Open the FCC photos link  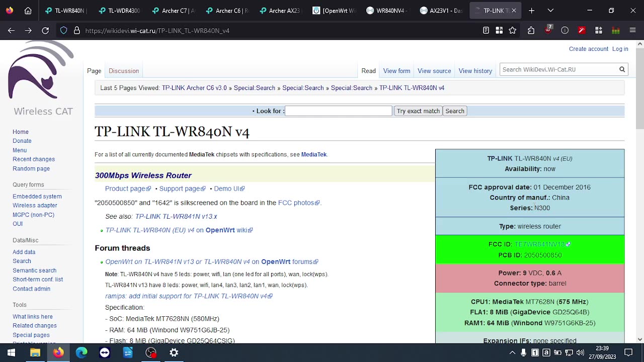[299, 203]
